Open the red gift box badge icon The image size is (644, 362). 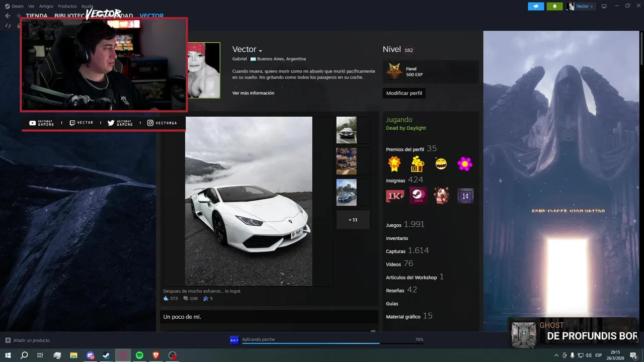click(x=442, y=196)
